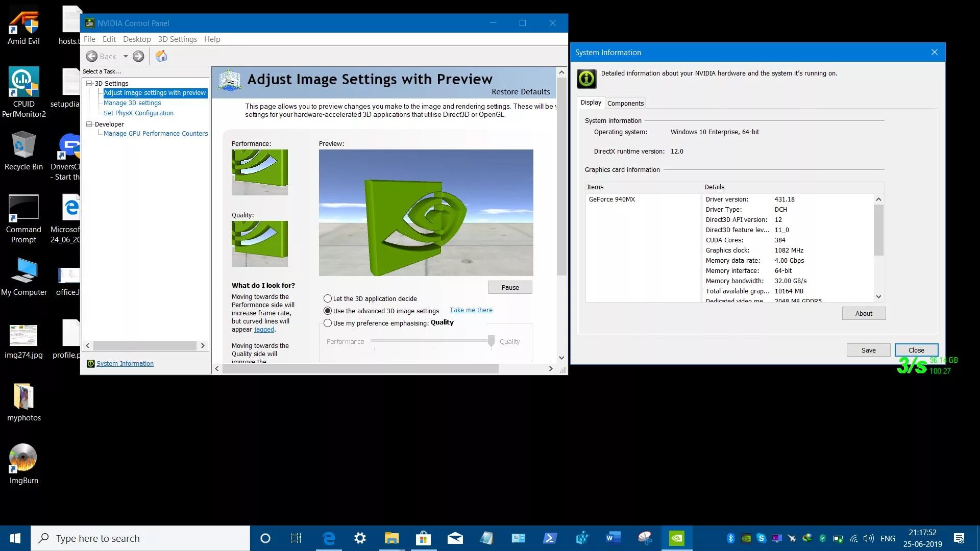Click the Back arrow in NVIDIA Control Panel
This screenshot has width=980, height=551.
(x=92, y=56)
